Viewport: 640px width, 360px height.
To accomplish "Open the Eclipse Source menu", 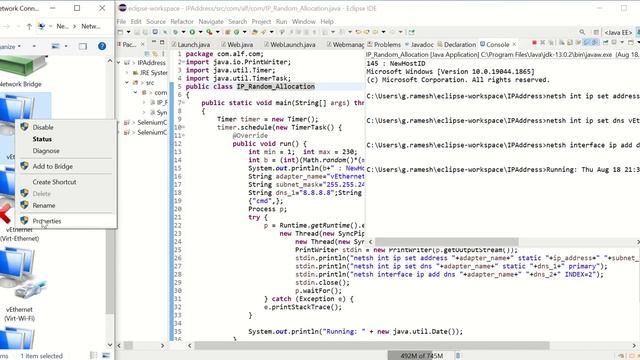I will coord(156,21).
